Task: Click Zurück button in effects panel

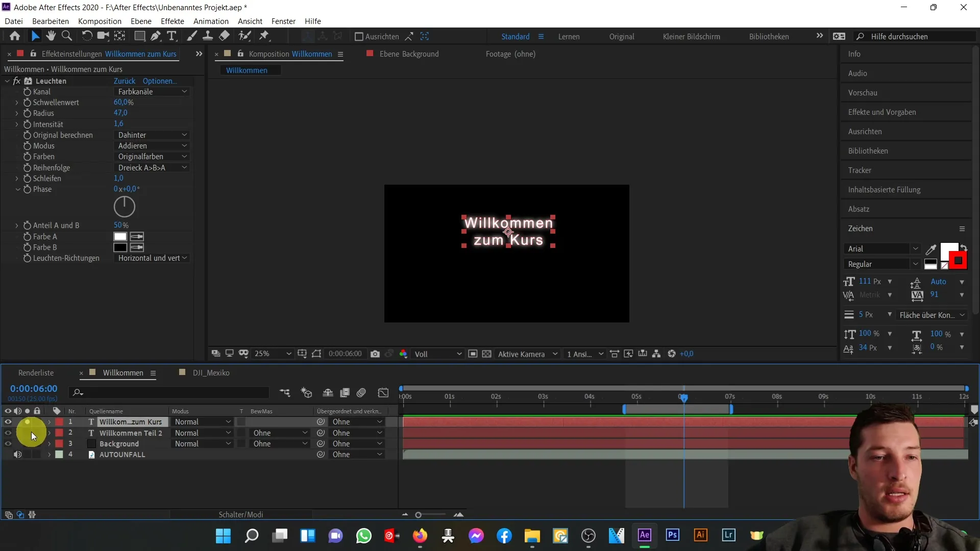Action: click(x=125, y=81)
